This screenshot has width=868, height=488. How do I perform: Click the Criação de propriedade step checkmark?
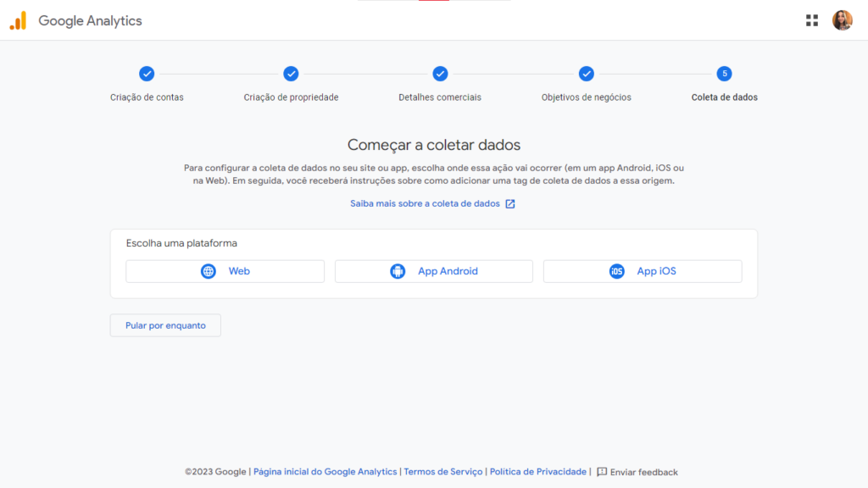coord(291,74)
